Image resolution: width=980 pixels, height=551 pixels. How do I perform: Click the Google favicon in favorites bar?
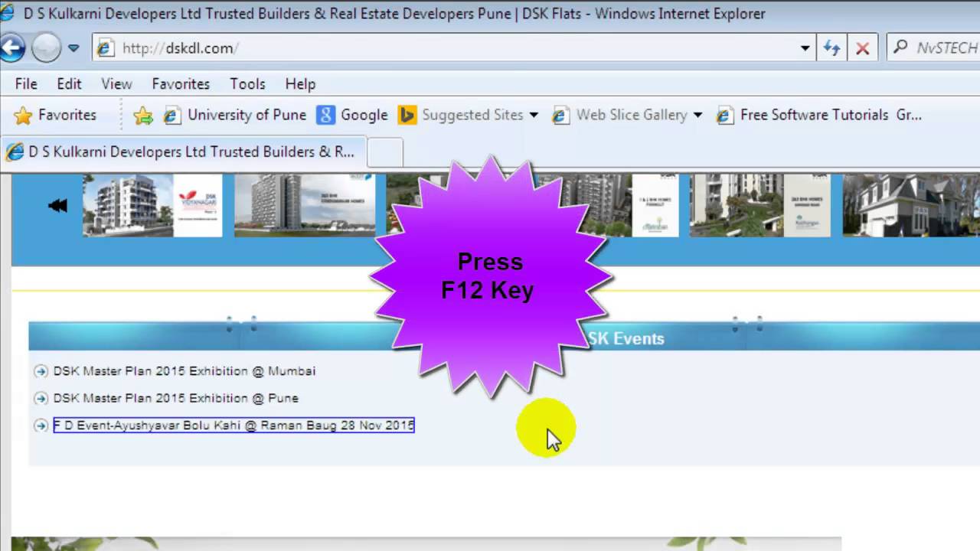327,116
